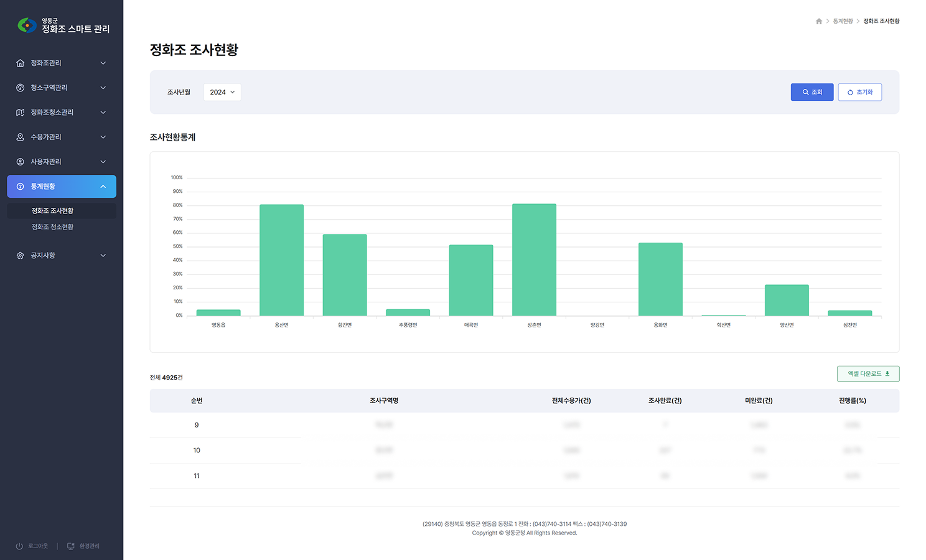Viewport: 926px width, 560px height.
Task: Download data with 엑셀 다운로드 button
Action: [x=868, y=374]
